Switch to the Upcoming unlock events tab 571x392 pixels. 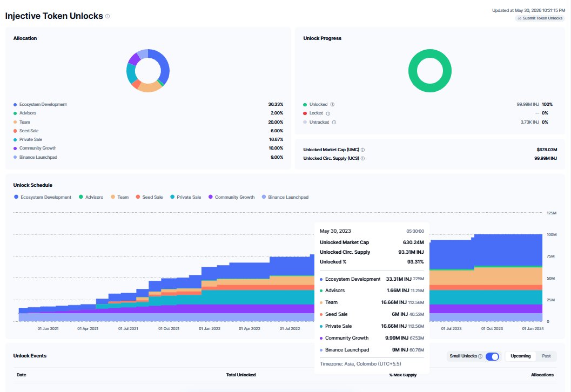520,356
